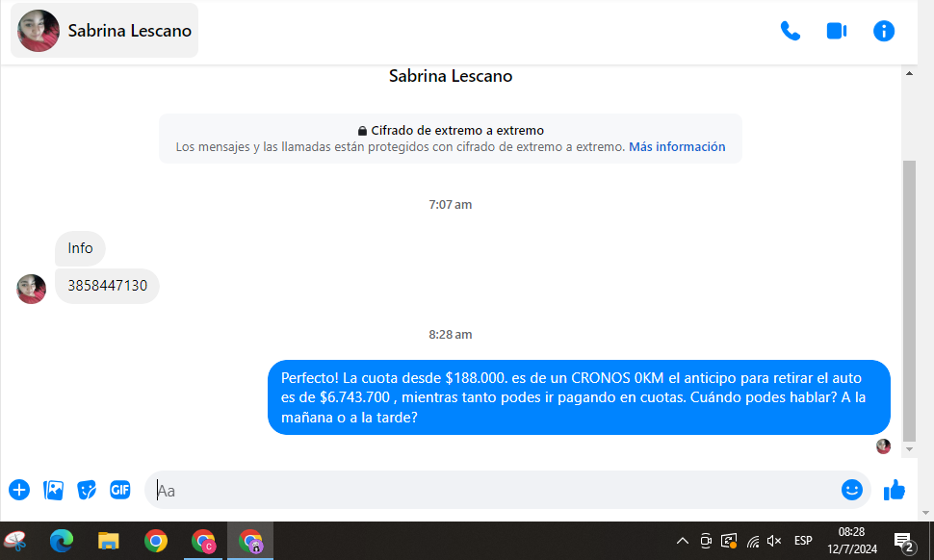Click the Info message bubble
Screen dimensions: 934x560
(81, 248)
